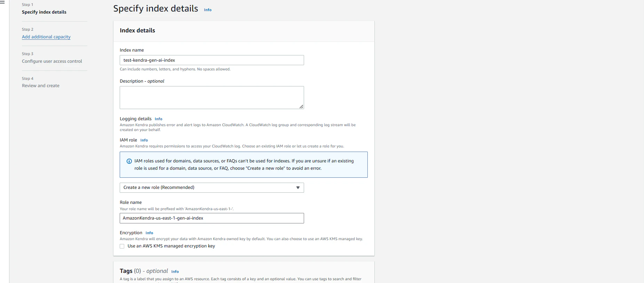
Task: Open the hamburger navigation menu icon
Action: click(2, 2)
